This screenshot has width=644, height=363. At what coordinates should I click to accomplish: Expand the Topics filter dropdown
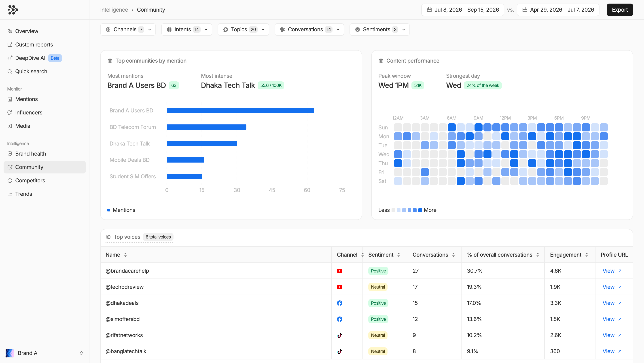click(x=243, y=30)
